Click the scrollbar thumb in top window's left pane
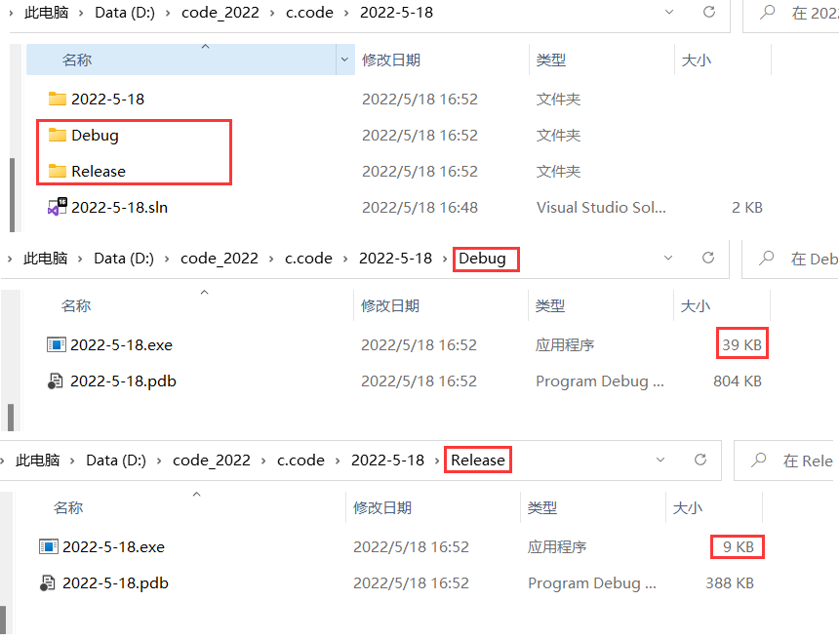 [x=13, y=194]
